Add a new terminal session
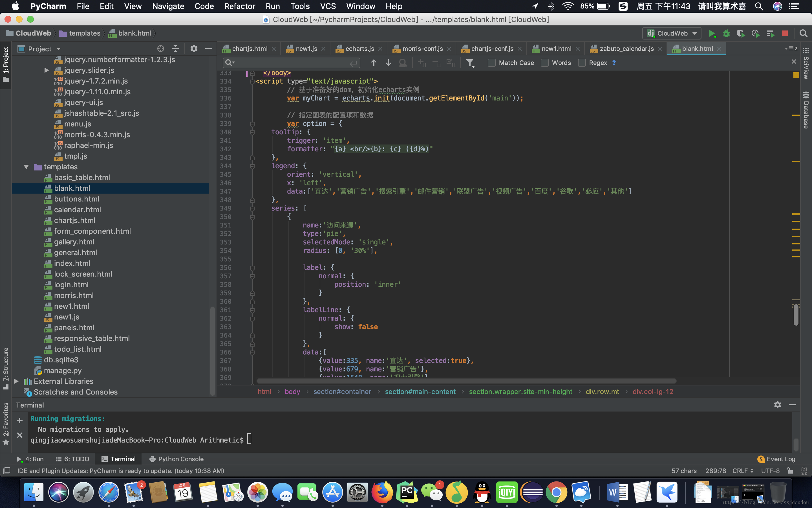This screenshot has height=508, width=812. (x=20, y=420)
